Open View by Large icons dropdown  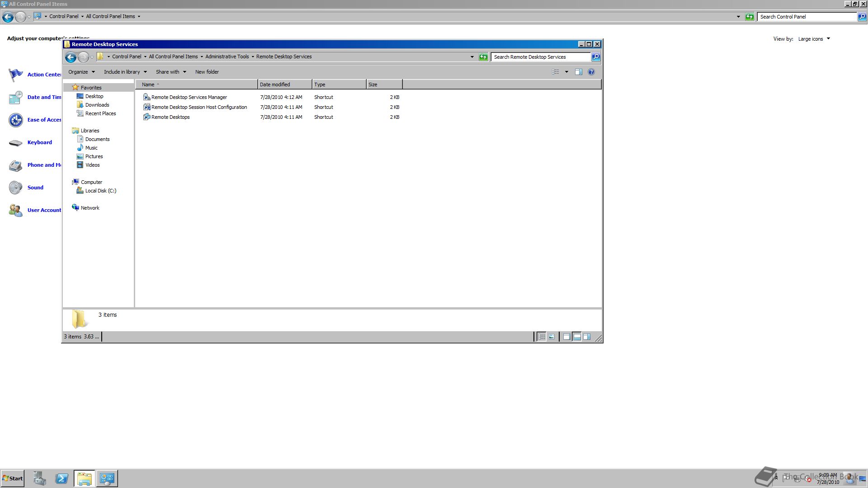(814, 39)
